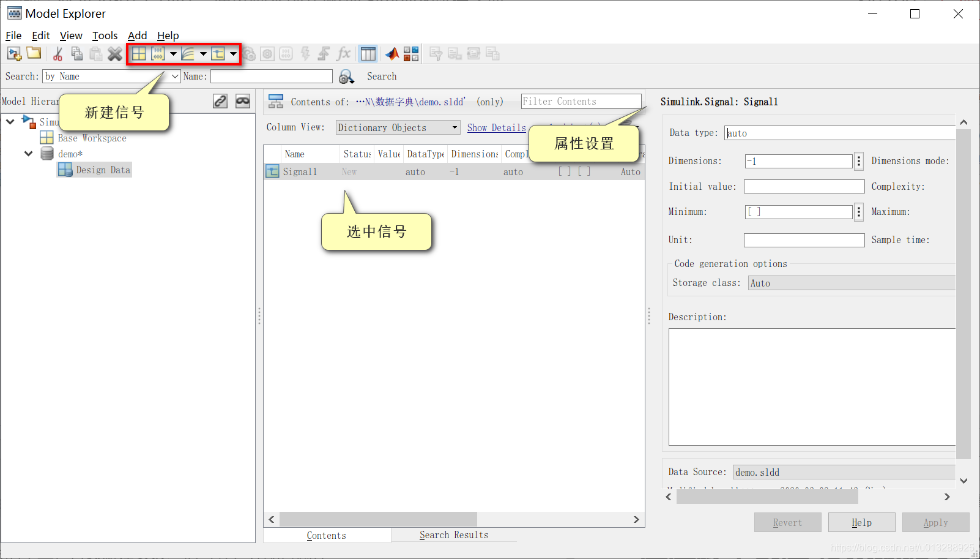Open the Tools menu

(x=105, y=36)
